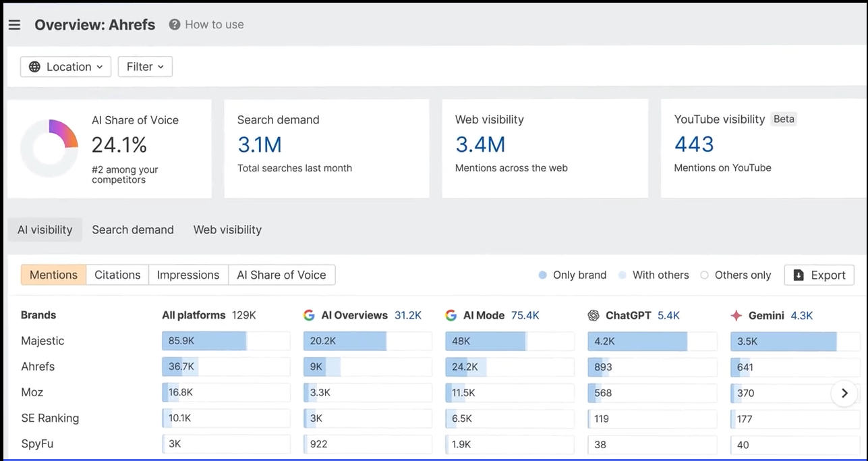This screenshot has width=868, height=461.
Task: Click the download icon on Export
Action: coord(799,275)
